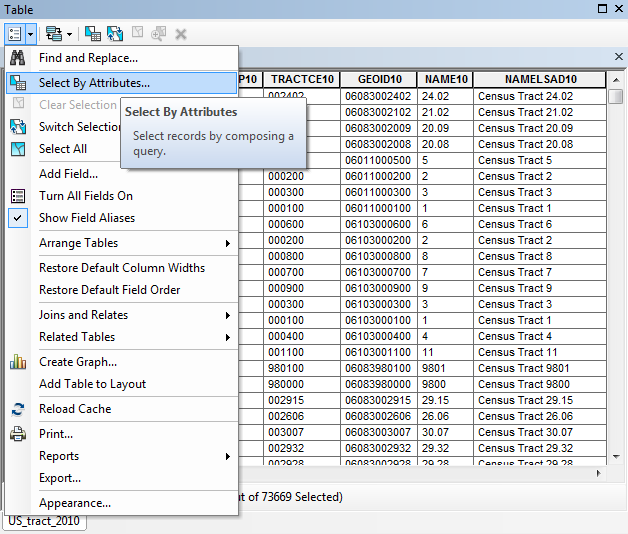
Task: Click the Turn All Fields On icon
Action: tap(18, 196)
